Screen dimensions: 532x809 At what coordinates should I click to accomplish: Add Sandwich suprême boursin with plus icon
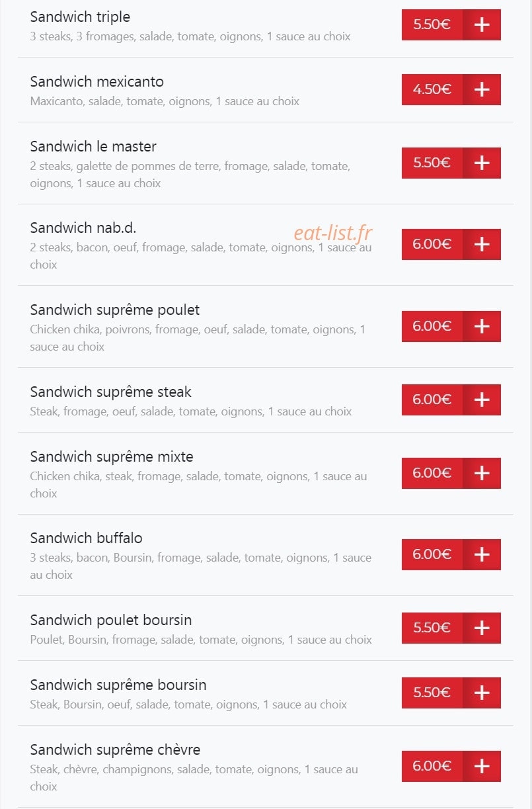click(482, 693)
